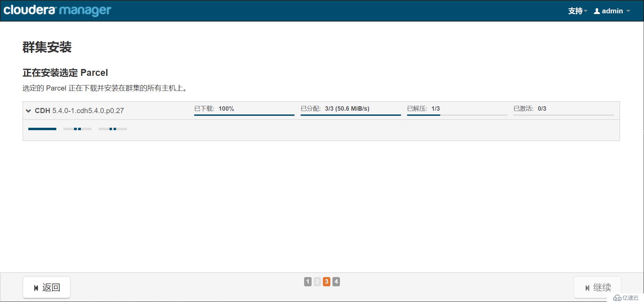Click the third host's unpacking progress indicator
644x302 pixels.
[x=113, y=129]
